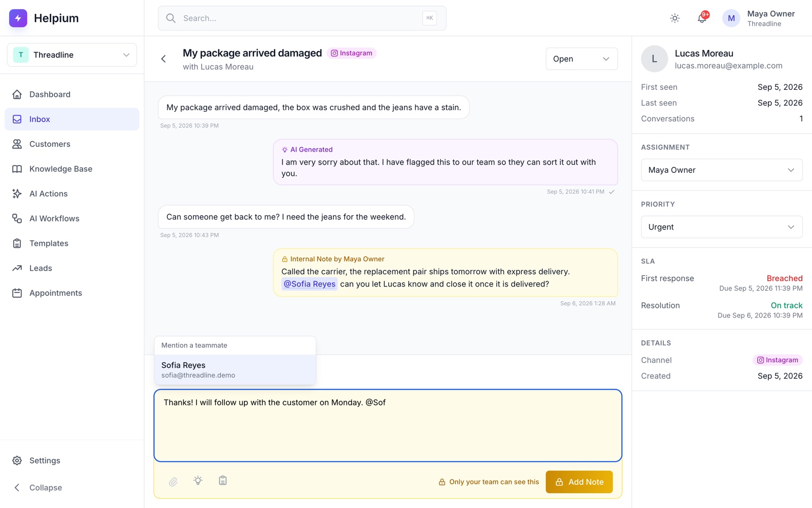The image size is (812, 508).
Task: Go to Inbox in the sidebar
Action: (x=72, y=119)
